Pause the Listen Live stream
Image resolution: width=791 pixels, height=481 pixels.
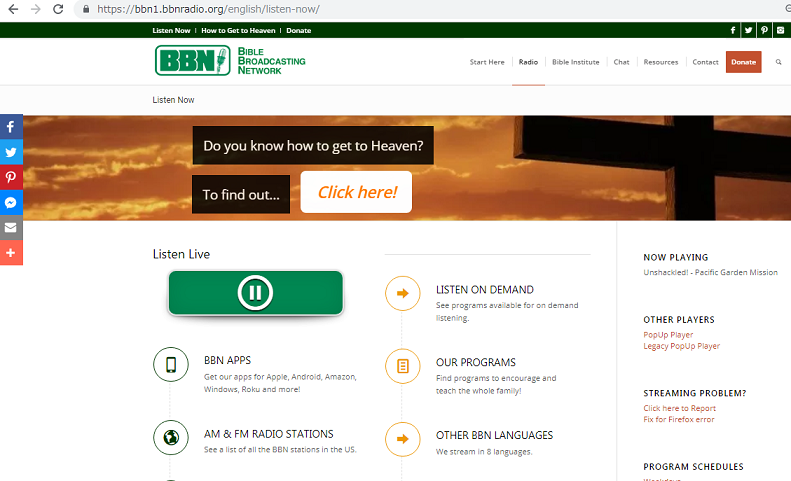[256, 293]
